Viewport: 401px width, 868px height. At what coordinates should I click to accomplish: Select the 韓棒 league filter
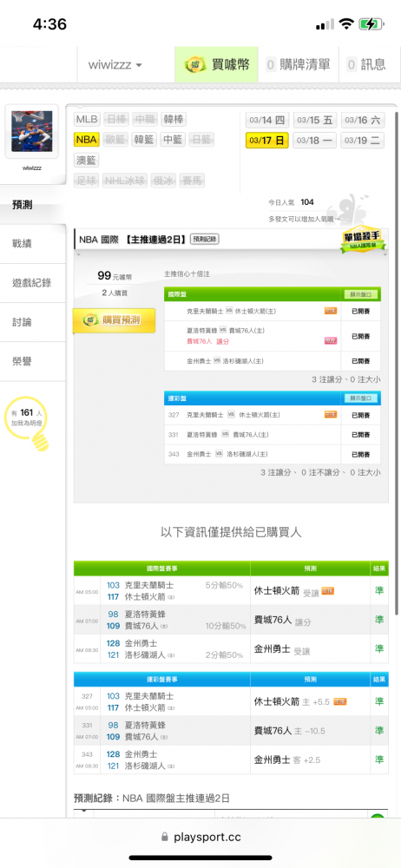pos(173,119)
